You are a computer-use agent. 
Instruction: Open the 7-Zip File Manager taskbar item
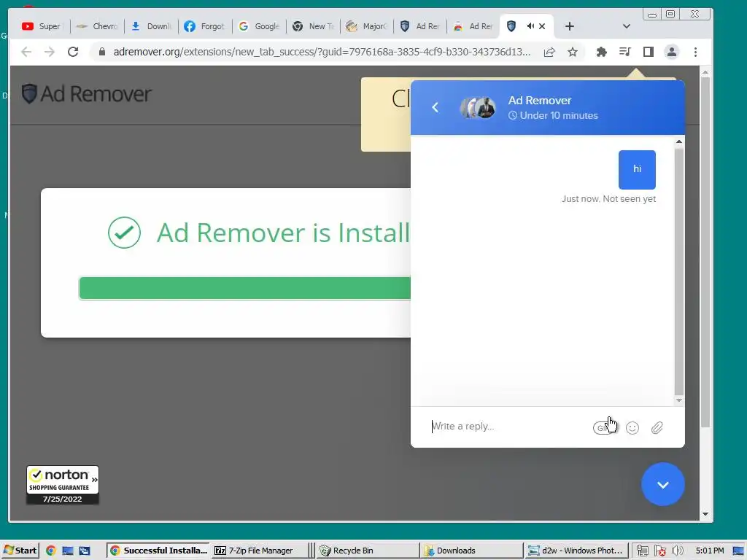pyautogui.click(x=259, y=551)
